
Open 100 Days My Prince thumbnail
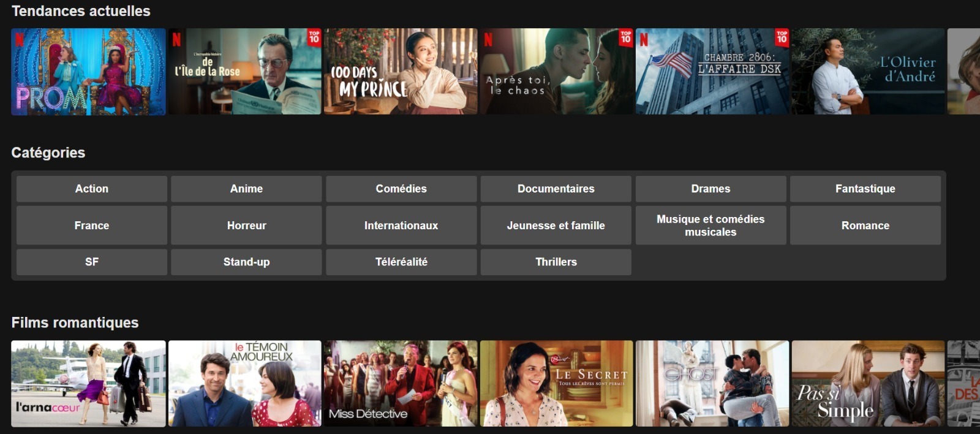(x=401, y=72)
